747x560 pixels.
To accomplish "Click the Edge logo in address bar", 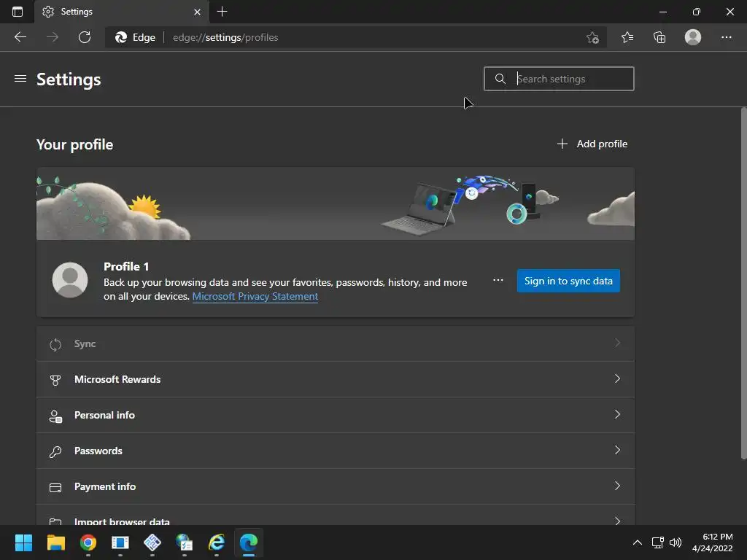I will tap(121, 37).
